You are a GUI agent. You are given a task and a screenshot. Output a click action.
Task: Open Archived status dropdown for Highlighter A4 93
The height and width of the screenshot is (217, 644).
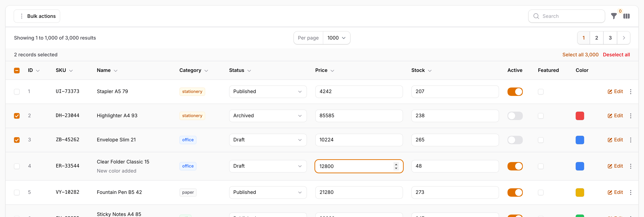268,116
